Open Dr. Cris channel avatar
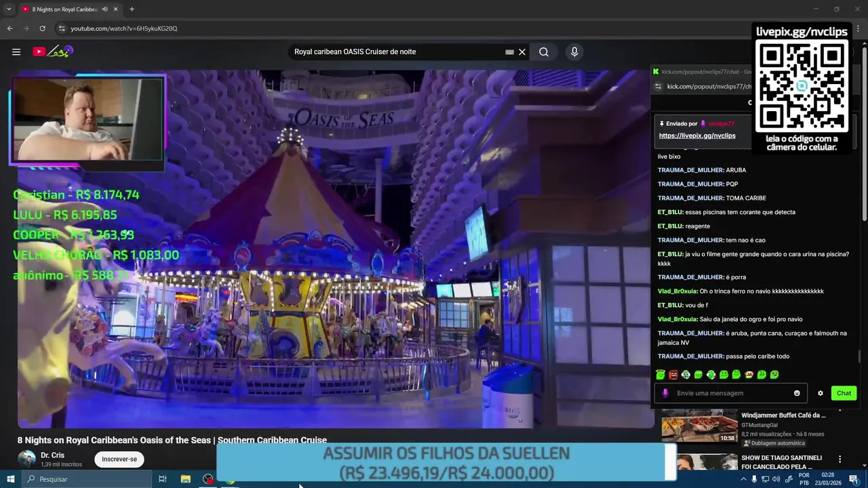Screen dimensions: 868x488 click(26, 459)
